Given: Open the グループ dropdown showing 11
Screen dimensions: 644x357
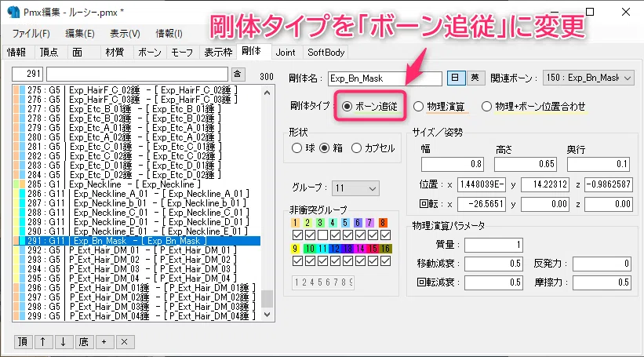Looking at the screenshot, I should [x=355, y=188].
